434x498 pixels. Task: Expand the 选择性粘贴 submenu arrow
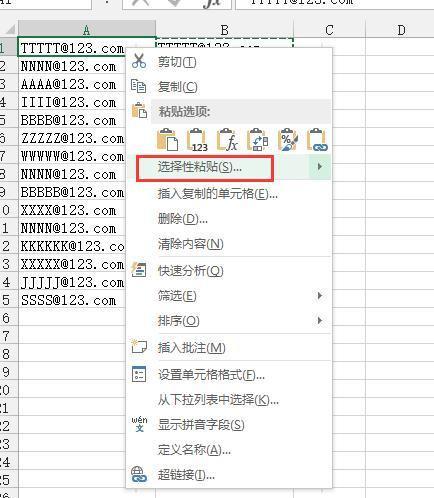pos(320,166)
